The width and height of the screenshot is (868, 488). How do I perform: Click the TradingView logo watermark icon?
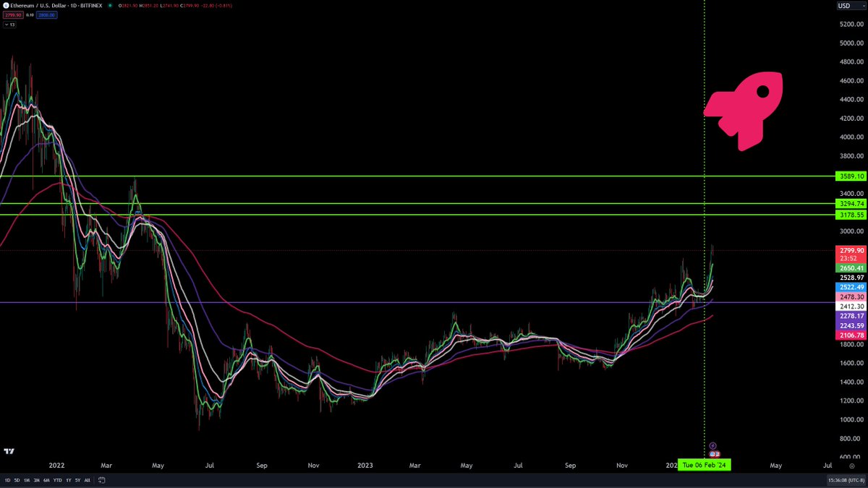pyautogui.click(x=9, y=451)
